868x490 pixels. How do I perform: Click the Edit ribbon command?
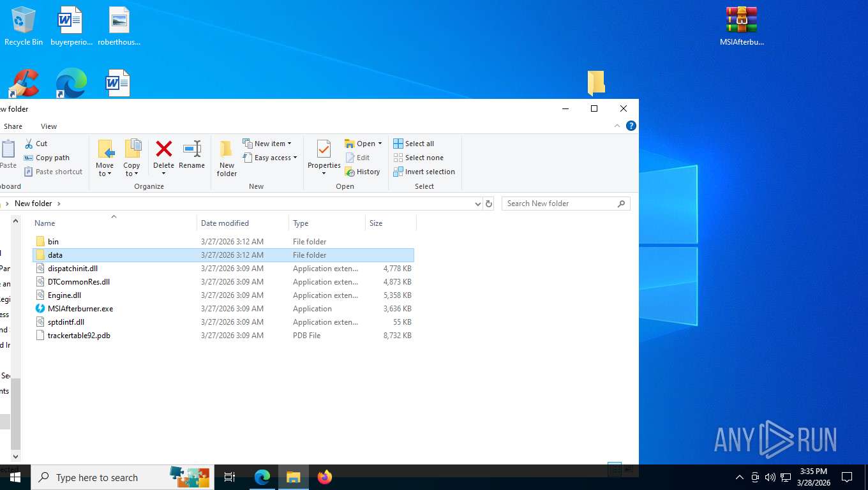(357, 158)
